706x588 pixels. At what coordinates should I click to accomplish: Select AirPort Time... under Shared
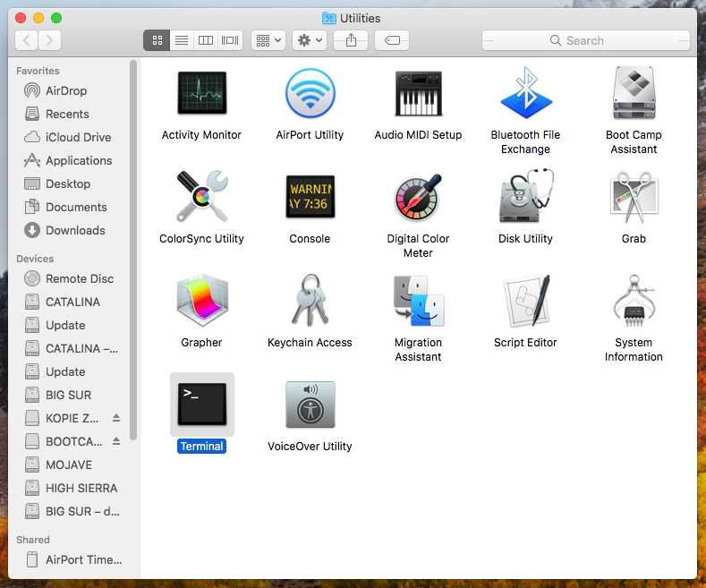(72, 559)
